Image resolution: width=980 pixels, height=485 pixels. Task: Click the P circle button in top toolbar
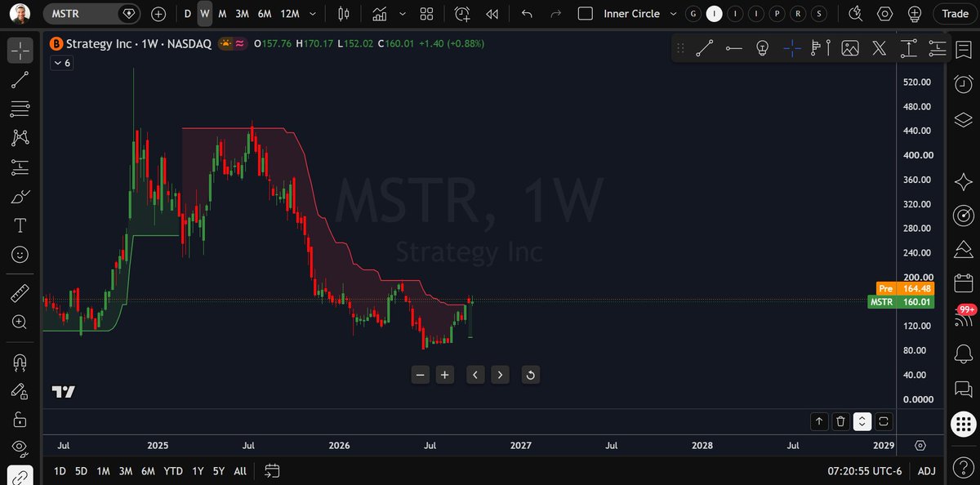point(777,14)
